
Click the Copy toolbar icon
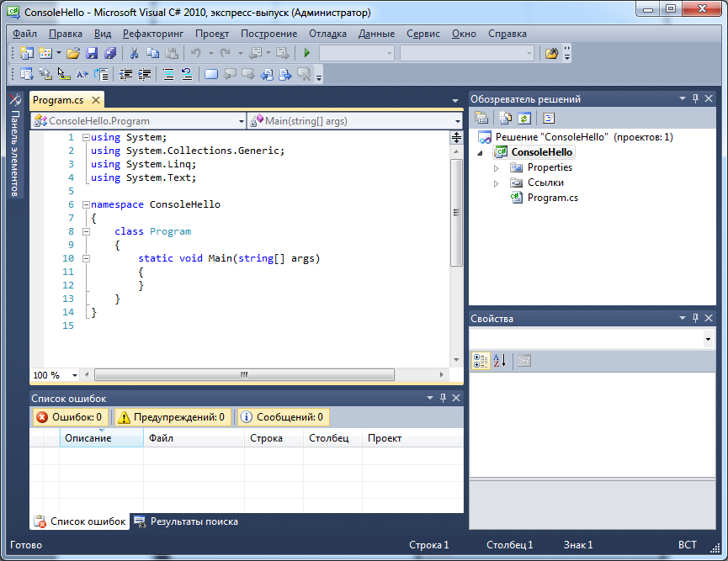click(x=152, y=53)
